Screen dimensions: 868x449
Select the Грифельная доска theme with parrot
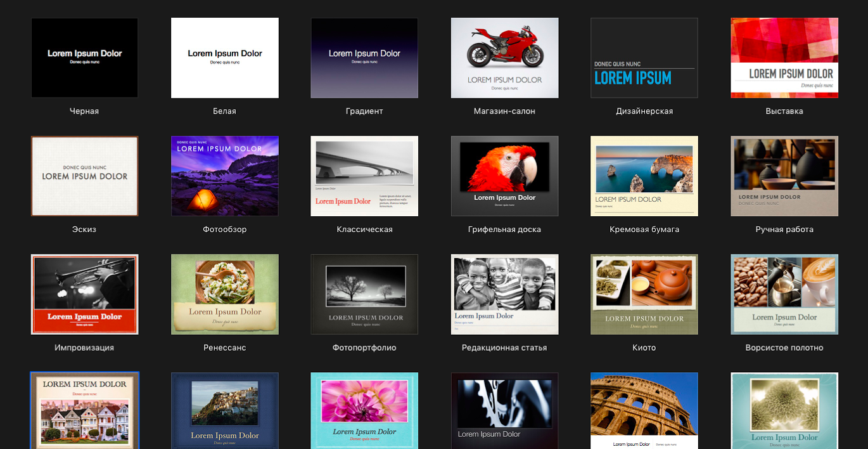point(504,176)
